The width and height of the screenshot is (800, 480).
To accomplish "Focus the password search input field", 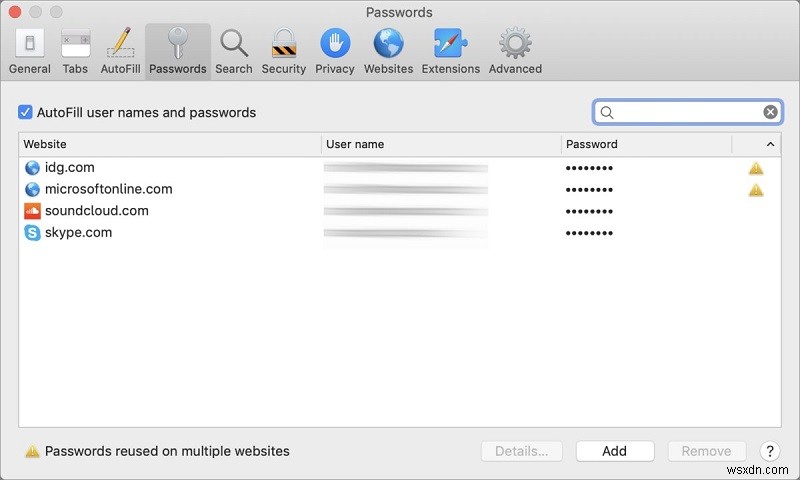I will [688, 112].
